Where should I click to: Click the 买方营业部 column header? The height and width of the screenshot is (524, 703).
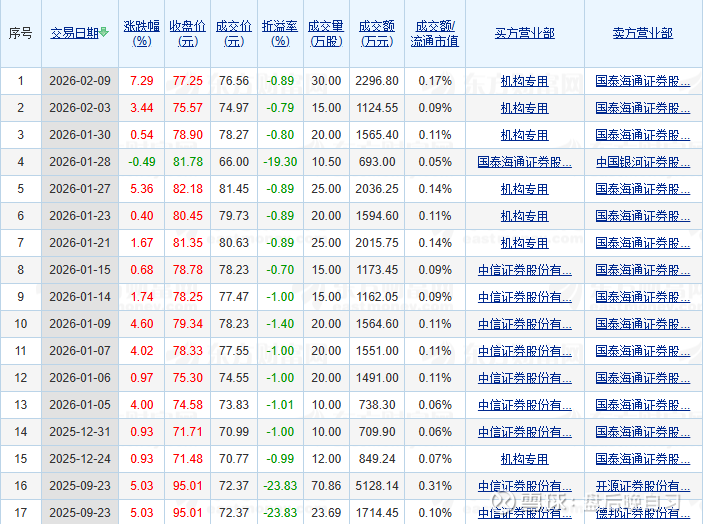[525, 33]
